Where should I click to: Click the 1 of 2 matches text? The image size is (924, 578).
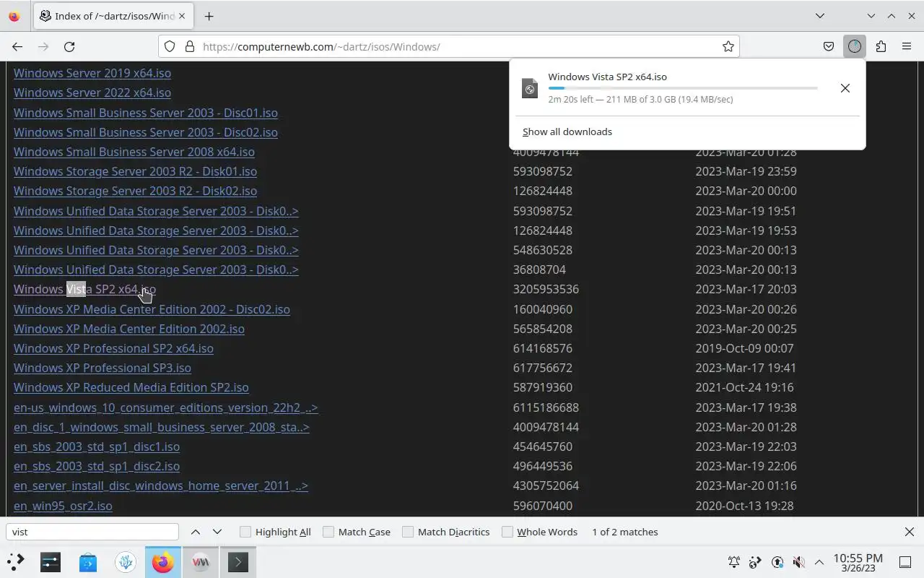pyautogui.click(x=625, y=532)
